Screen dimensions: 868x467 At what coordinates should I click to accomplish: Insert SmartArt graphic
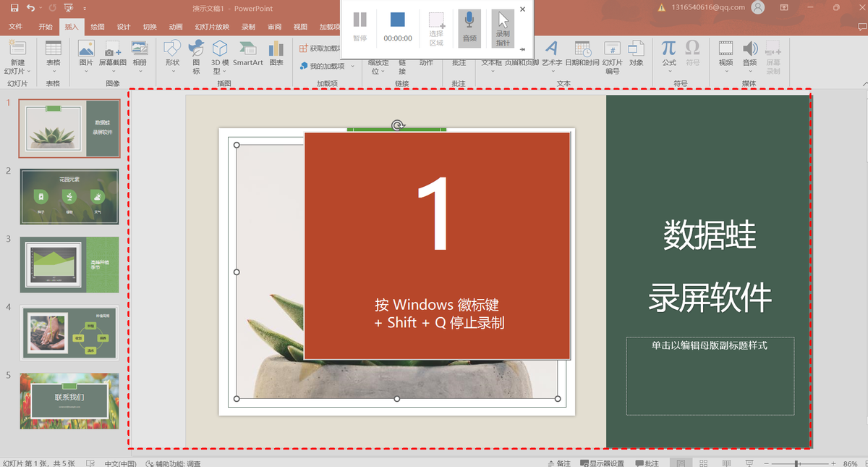tap(248, 54)
